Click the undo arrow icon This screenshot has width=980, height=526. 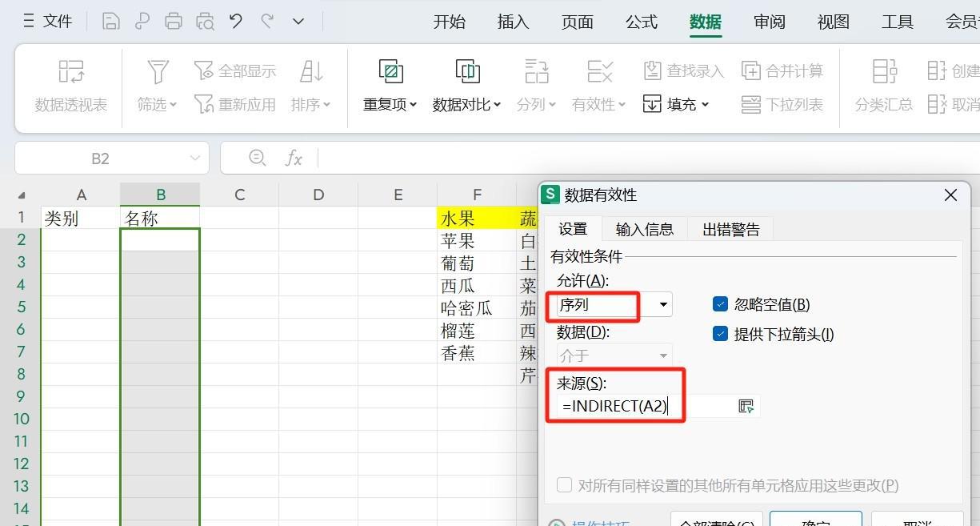tap(236, 21)
